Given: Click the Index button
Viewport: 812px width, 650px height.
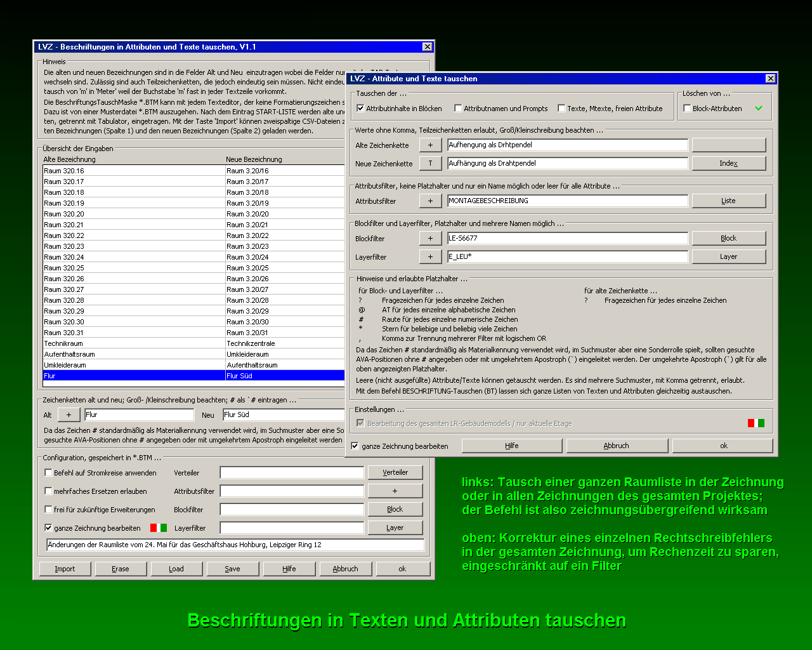Looking at the screenshot, I should coord(728,164).
